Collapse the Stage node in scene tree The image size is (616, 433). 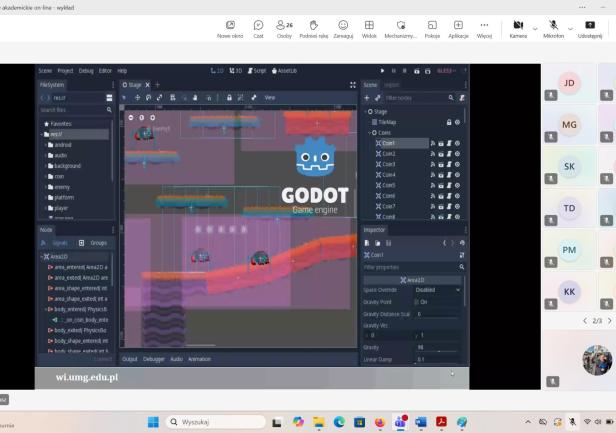367,111
